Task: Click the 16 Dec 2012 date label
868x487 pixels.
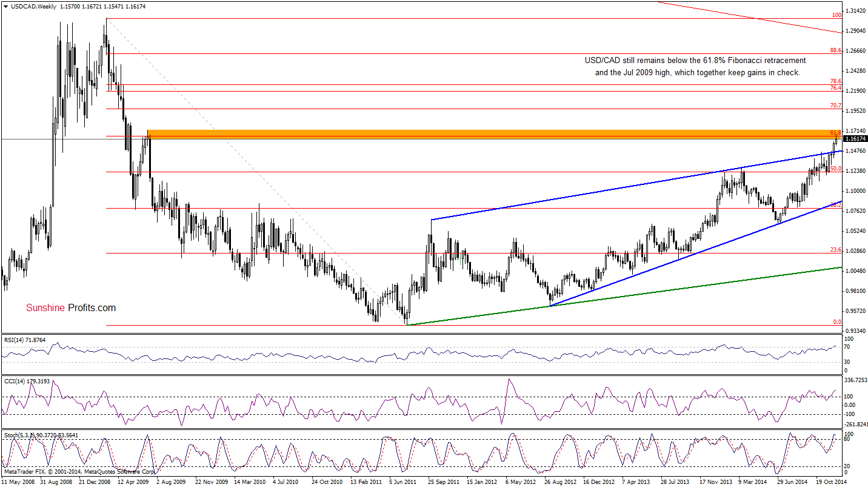Action: pyautogui.click(x=599, y=482)
